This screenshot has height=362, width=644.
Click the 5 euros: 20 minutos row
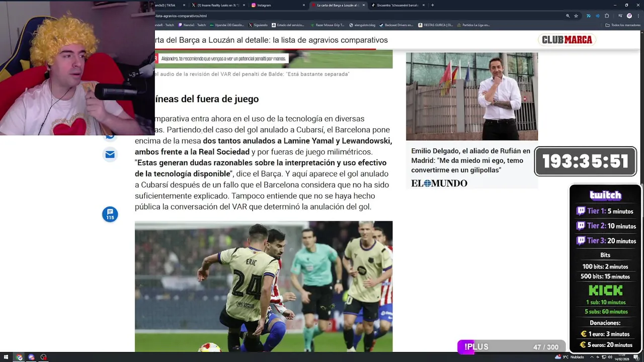click(606, 345)
